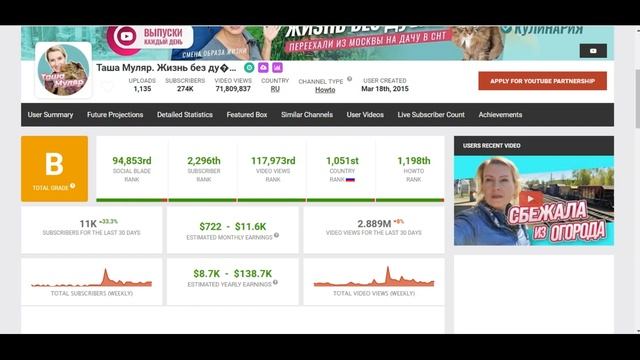Click the Users Recent Video header
Screen dimensions: 640x360
click(534, 146)
